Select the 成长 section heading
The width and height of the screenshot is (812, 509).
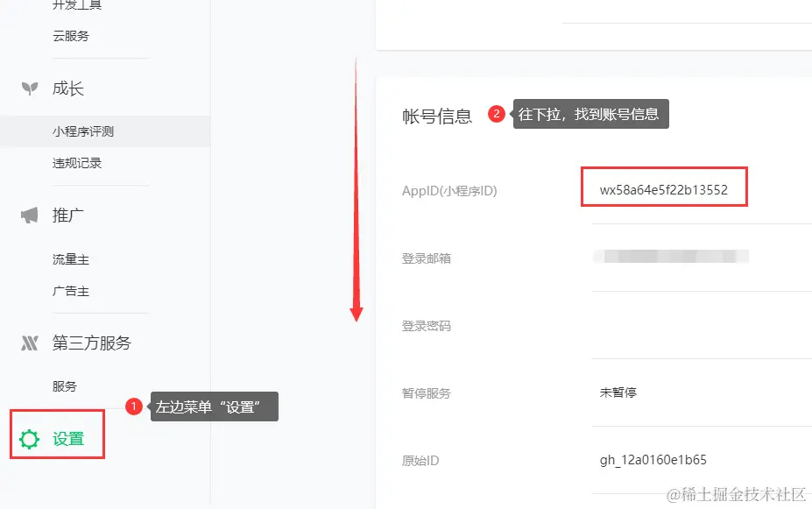click(67, 88)
